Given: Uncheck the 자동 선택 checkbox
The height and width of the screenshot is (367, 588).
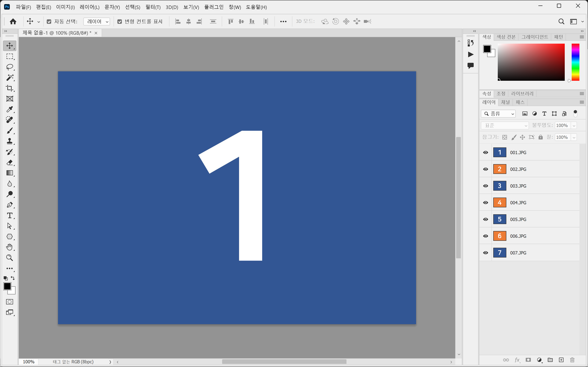Looking at the screenshot, I should pyautogui.click(x=49, y=22).
